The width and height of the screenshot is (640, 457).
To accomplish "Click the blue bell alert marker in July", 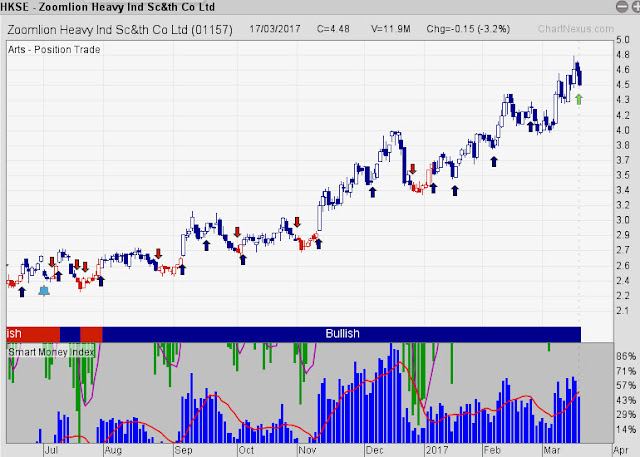I will click(44, 291).
